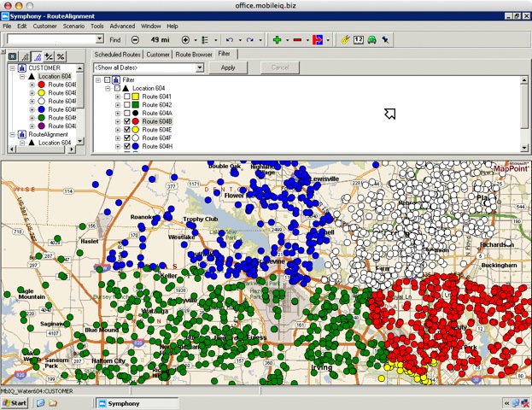Click the Find button
Screen dimensions: 532x410
tap(115, 40)
